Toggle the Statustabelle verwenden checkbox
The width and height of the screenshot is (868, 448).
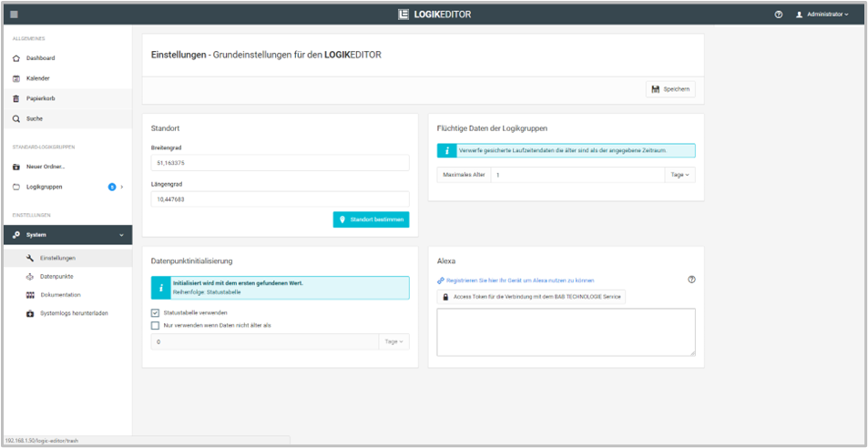155,313
